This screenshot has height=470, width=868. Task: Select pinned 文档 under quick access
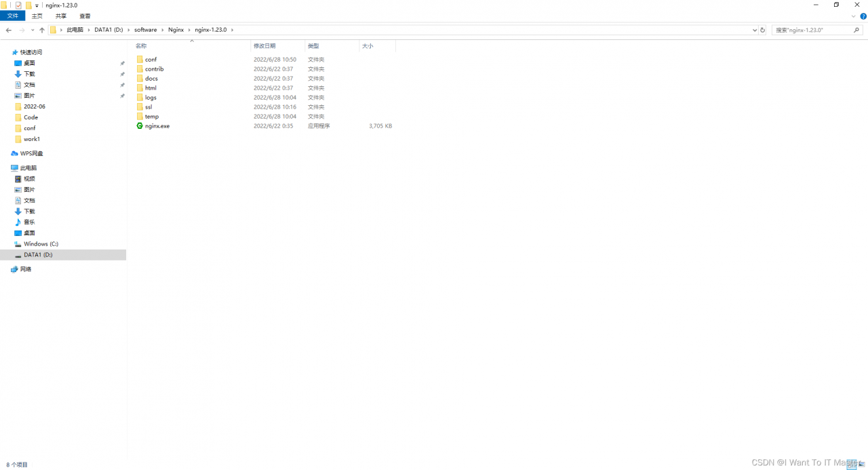pos(29,85)
